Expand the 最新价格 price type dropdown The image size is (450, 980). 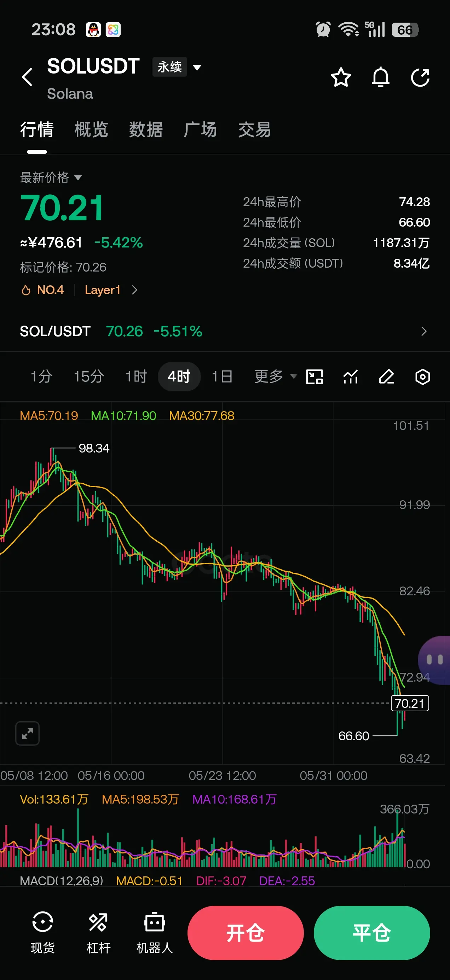tap(51, 177)
